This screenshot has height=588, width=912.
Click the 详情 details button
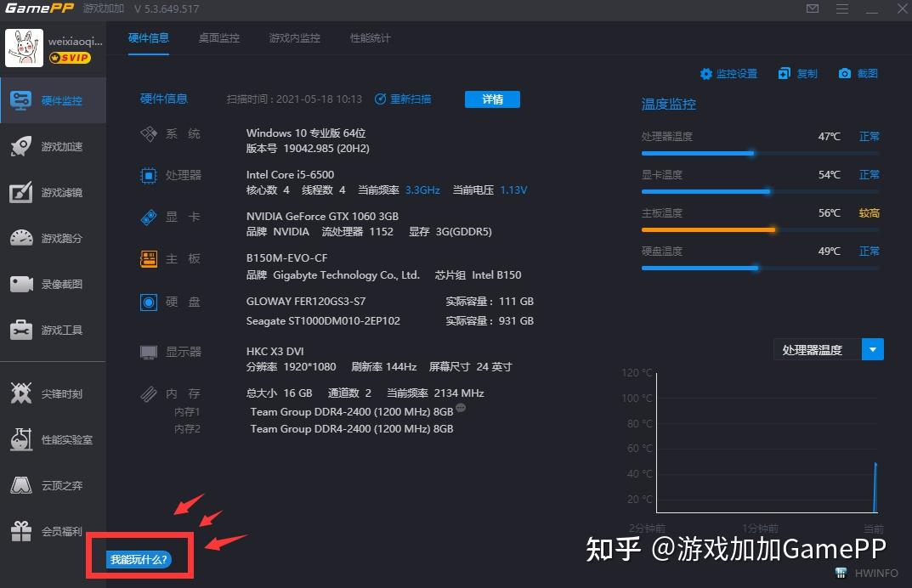pyautogui.click(x=493, y=99)
